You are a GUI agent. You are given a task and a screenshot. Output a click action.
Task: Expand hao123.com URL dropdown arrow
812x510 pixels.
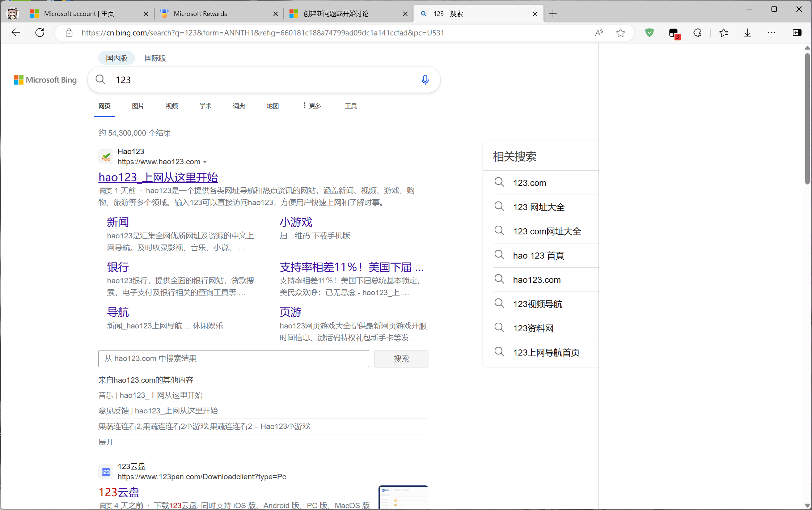(205, 162)
